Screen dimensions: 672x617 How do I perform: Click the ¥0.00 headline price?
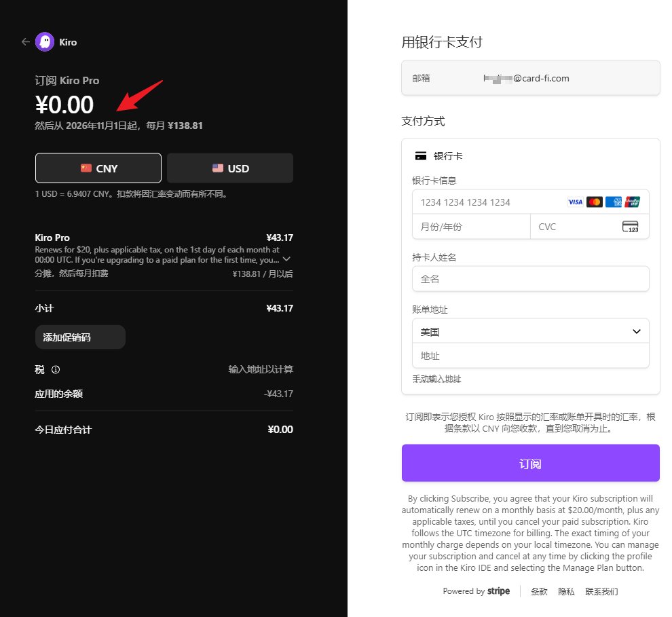(64, 105)
